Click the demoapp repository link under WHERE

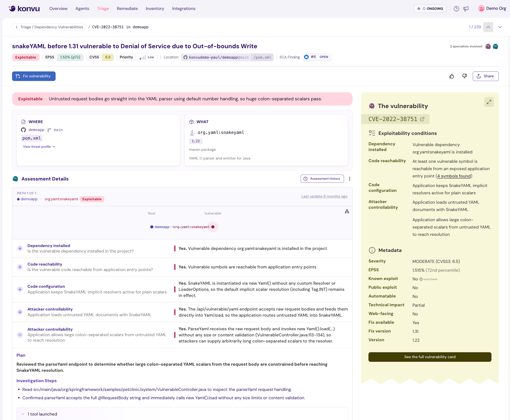(x=36, y=130)
